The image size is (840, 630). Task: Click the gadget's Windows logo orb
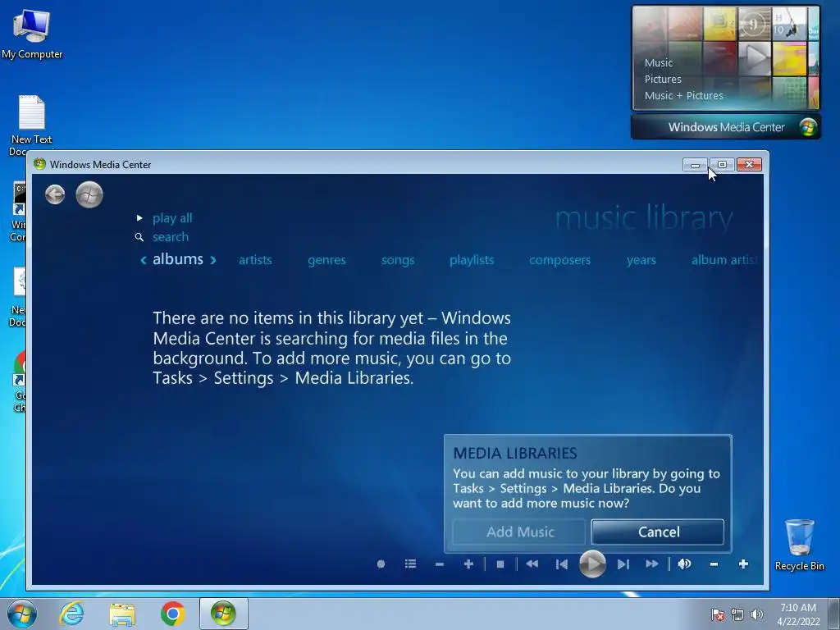tap(808, 127)
